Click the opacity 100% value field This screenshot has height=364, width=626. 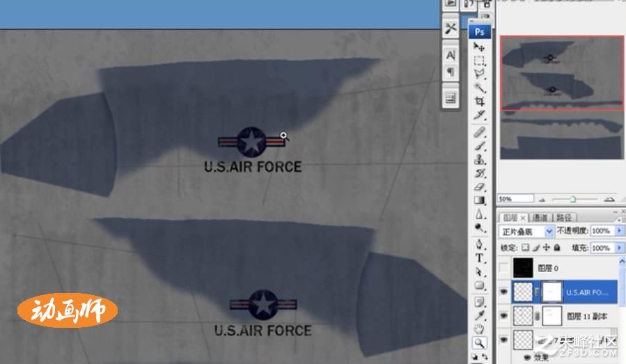click(602, 230)
